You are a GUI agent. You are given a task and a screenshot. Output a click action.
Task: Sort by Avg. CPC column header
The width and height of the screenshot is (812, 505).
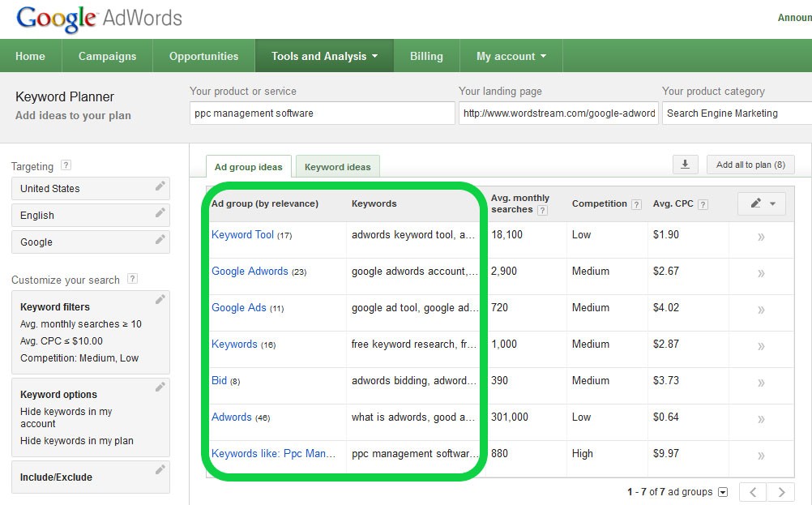(673, 203)
